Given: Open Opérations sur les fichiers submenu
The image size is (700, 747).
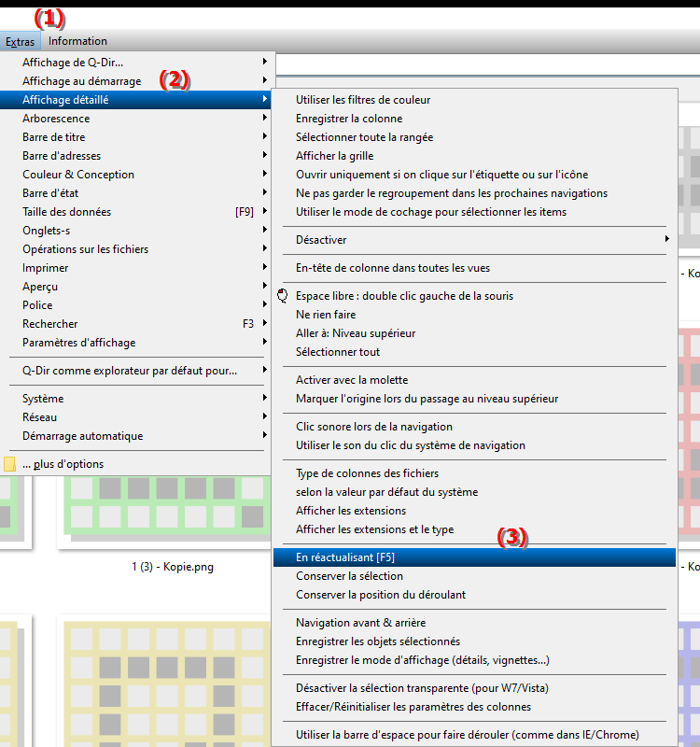Looking at the screenshot, I should (137, 248).
